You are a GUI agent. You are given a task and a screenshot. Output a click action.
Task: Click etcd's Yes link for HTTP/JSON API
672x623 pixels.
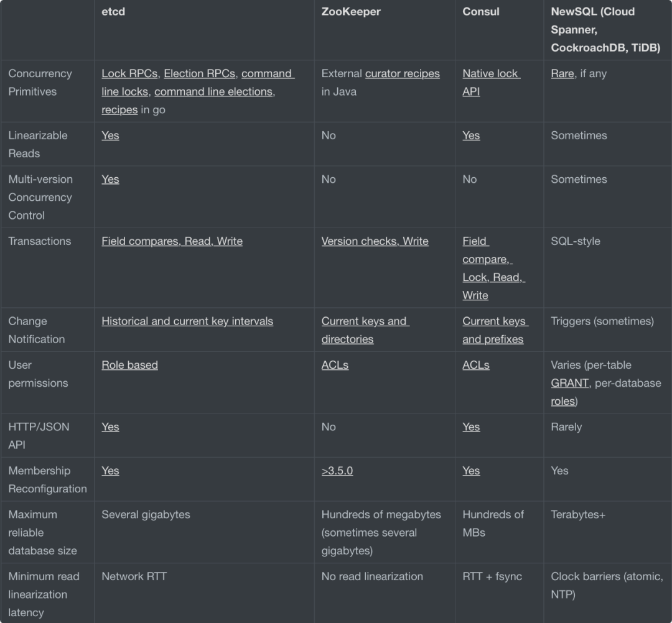coord(110,427)
